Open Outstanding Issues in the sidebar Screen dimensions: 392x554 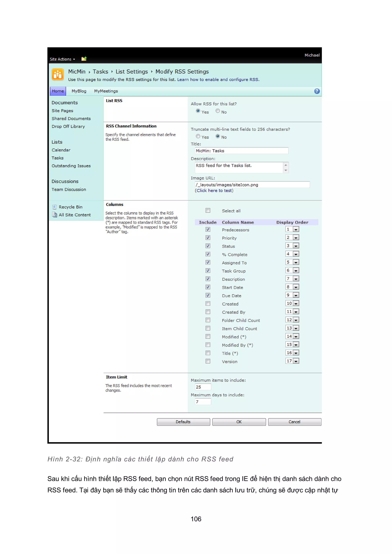pyautogui.click(x=71, y=166)
